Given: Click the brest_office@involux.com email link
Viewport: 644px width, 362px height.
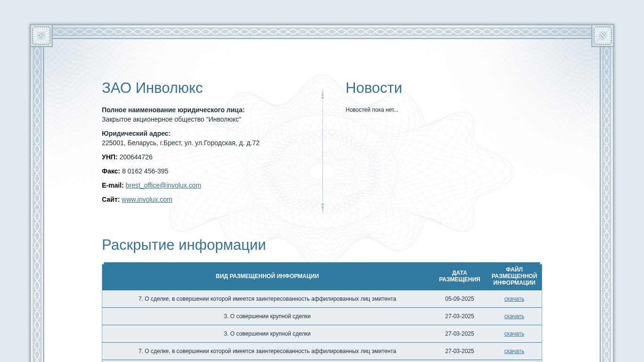Looking at the screenshot, I should (163, 185).
